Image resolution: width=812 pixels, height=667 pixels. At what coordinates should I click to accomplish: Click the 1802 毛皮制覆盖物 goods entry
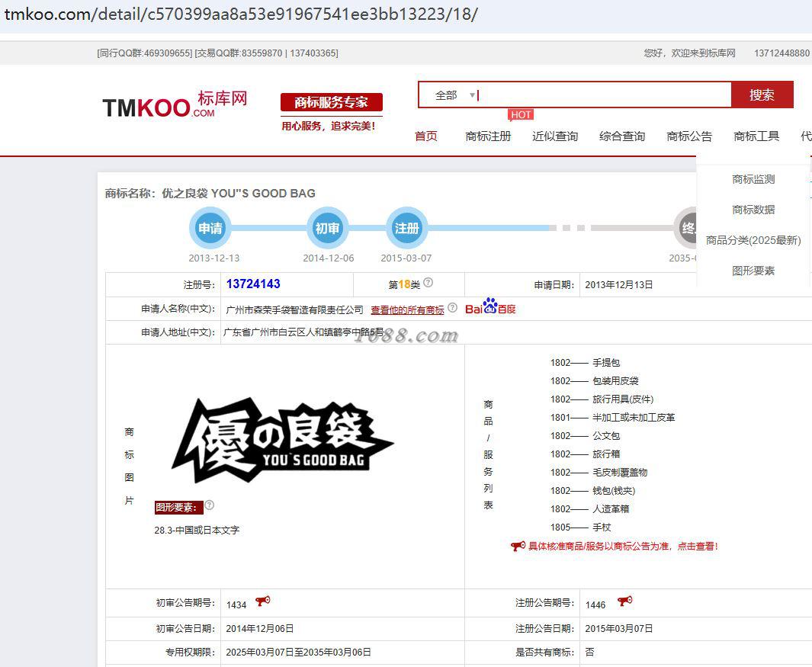click(x=599, y=473)
